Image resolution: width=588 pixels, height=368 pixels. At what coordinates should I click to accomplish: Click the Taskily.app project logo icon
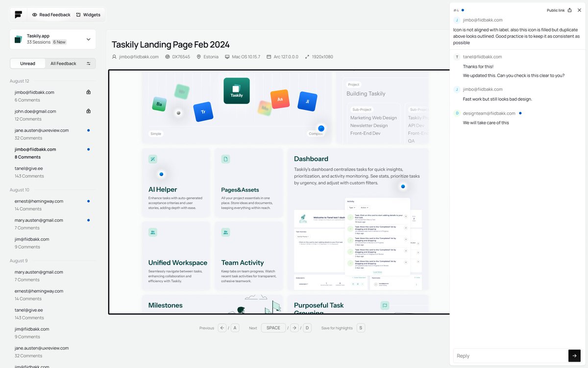coord(18,39)
